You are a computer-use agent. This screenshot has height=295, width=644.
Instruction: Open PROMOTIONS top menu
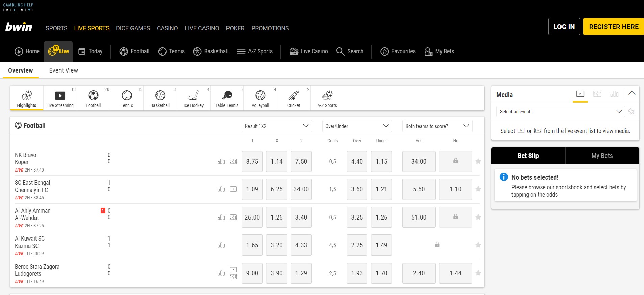point(270,28)
